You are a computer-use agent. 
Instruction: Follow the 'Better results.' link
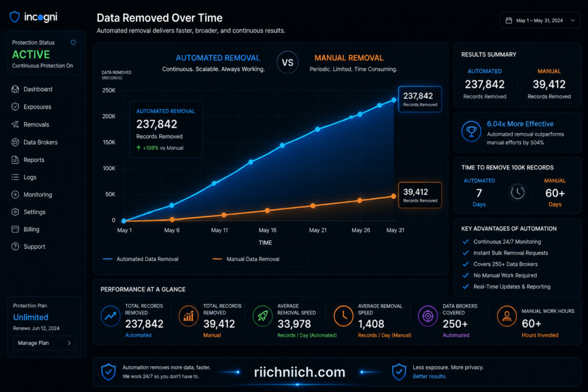click(430, 377)
